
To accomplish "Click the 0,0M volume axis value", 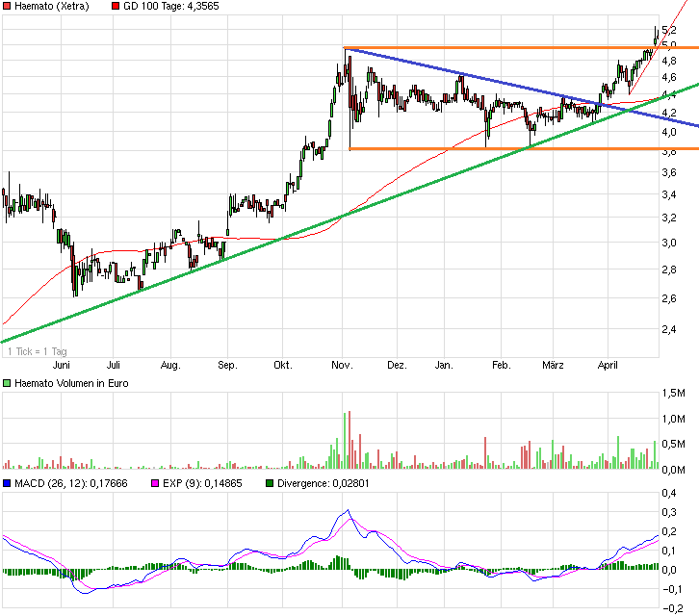I will [x=673, y=470].
